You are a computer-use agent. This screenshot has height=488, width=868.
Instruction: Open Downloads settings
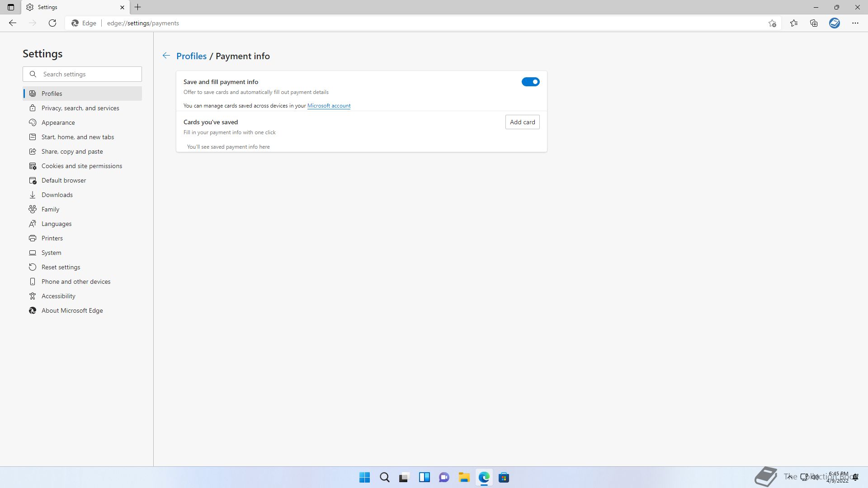[82, 195]
